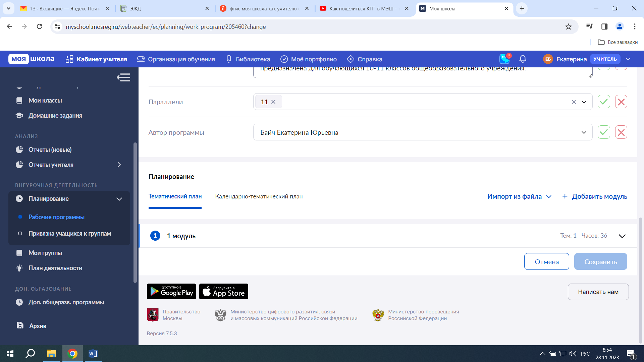This screenshot has height=362, width=644.
Task: Click Добавить модуль link
Action: (x=594, y=196)
